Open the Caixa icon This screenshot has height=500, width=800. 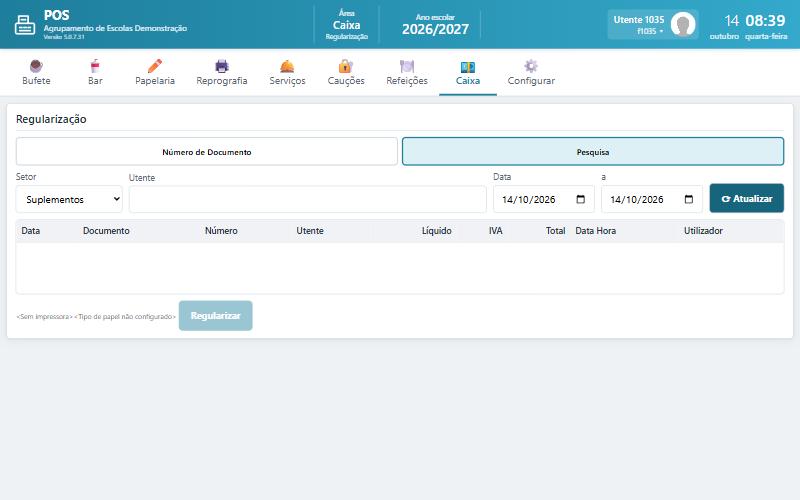[x=468, y=67]
